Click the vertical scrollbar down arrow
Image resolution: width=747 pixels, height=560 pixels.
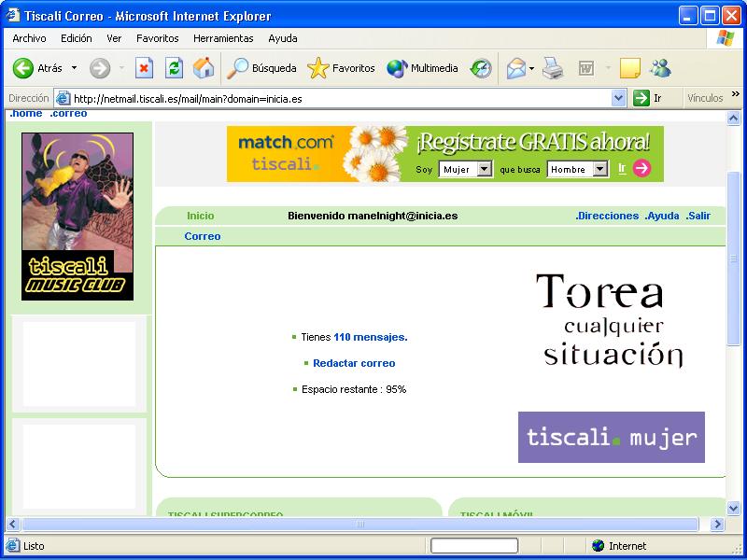click(x=734, y=508)
